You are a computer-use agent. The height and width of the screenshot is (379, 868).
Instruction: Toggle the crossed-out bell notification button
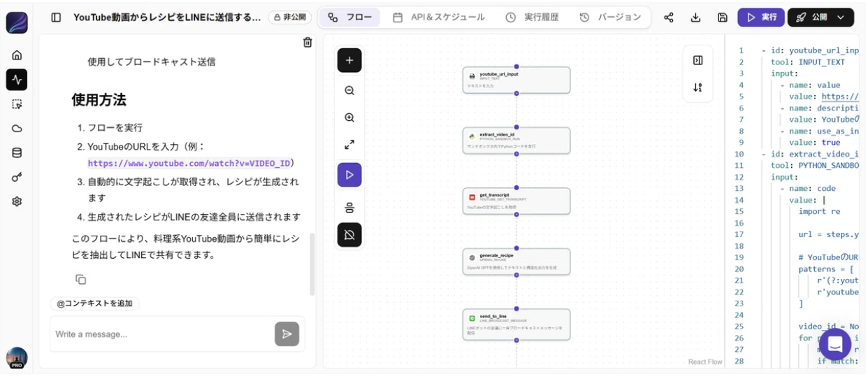(x=349, y=235)
